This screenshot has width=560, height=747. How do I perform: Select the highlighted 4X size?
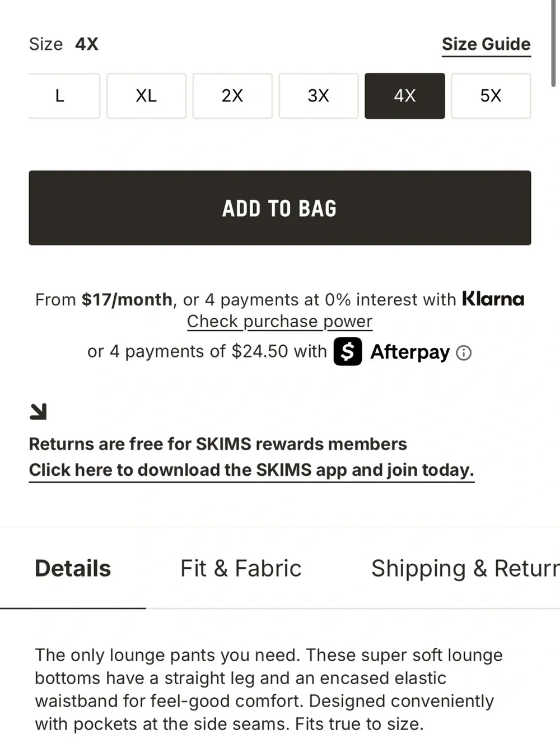coord(405,96)
